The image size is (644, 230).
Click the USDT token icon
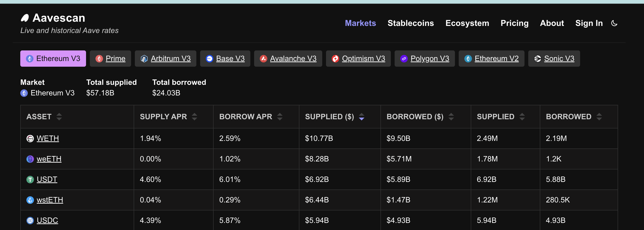coord(30,179)
